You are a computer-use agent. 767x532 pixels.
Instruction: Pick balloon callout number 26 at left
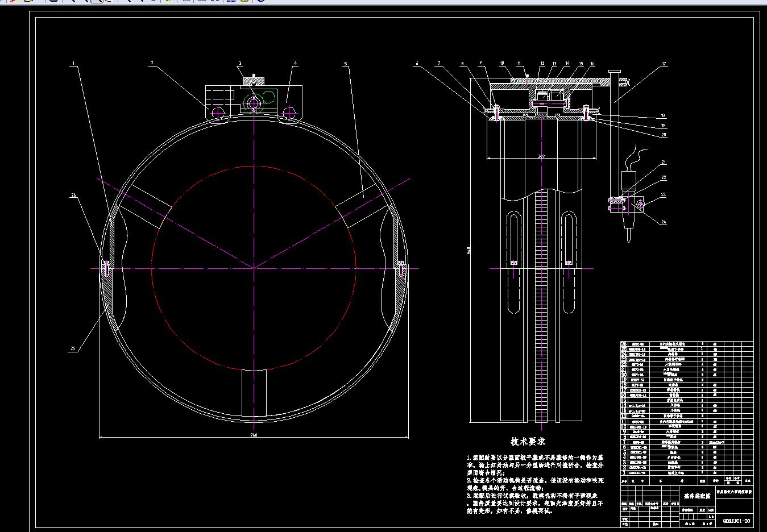coord(73,195)
